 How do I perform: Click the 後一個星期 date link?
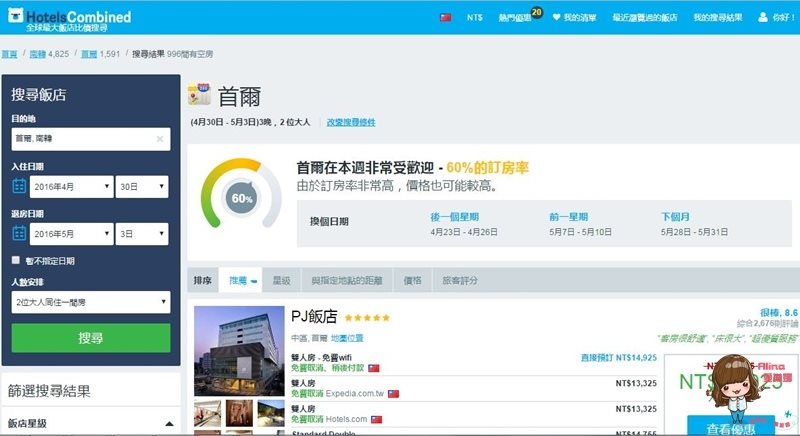coord(454,217)
